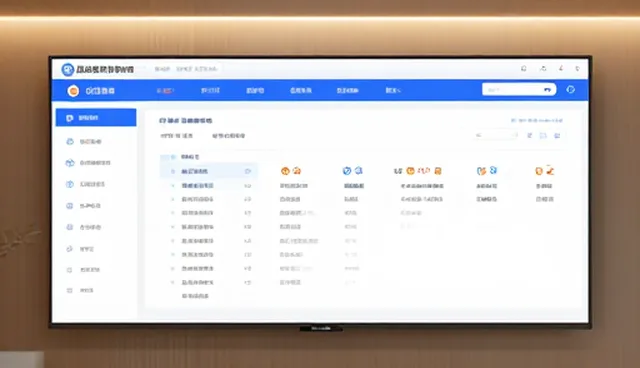Click the last orange icon in four-icon group
Image resolution: width=640 pixels, height=368 pixels.
click(438, 171)
